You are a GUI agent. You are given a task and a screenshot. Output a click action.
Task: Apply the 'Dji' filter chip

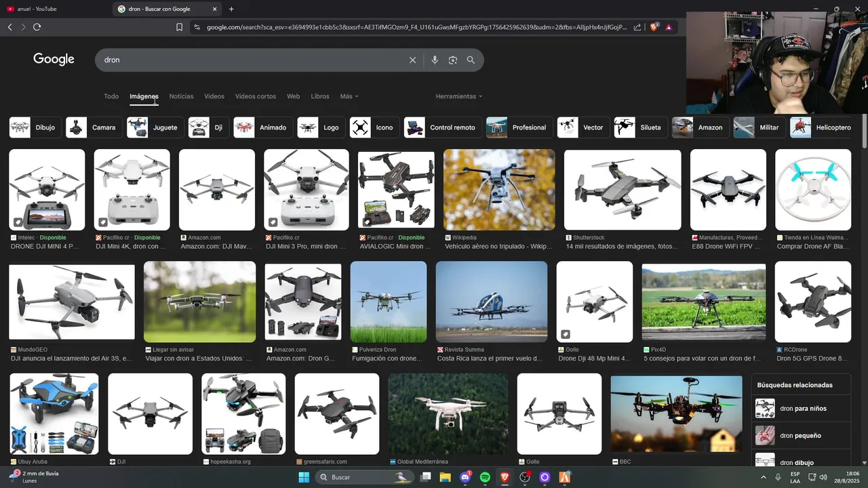click(x=209, y=127)
